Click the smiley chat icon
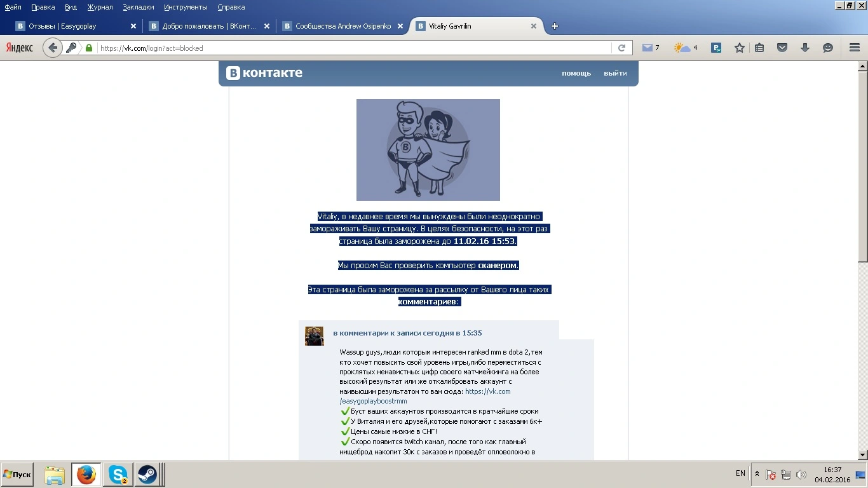868x488 pixels. click(828, 48)
